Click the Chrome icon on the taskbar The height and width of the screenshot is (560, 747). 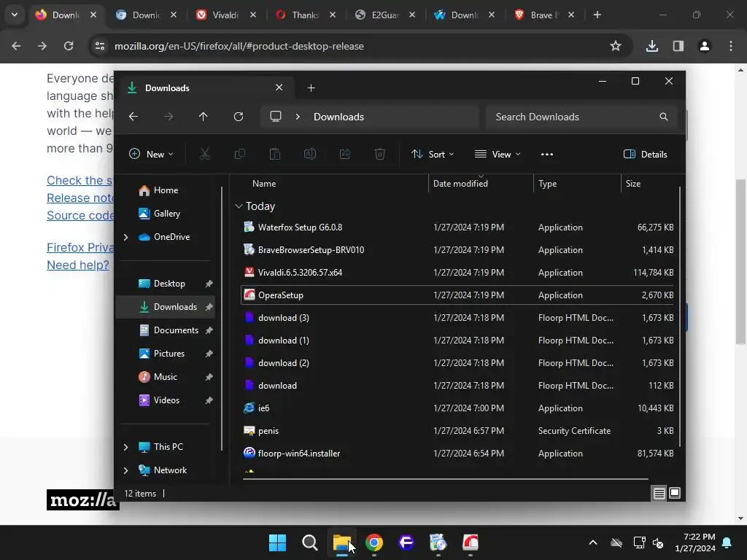coord(374,542)
